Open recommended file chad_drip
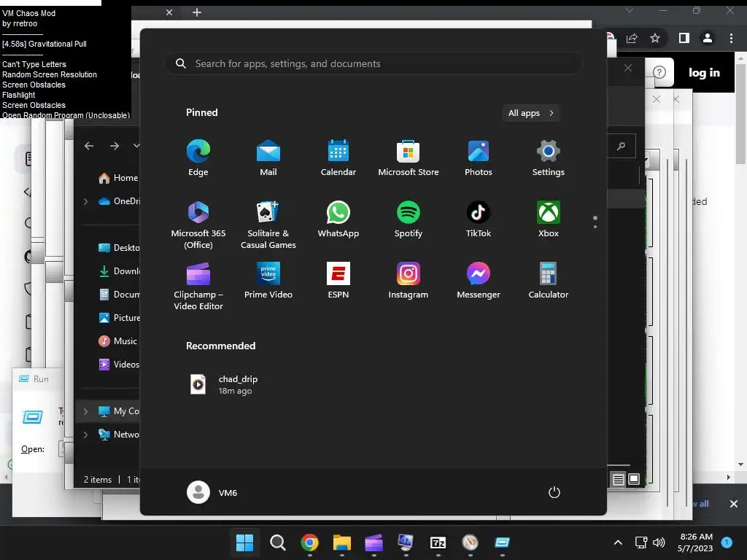The height and width of the screenshot is (560, 747). click(x=224, y=384)
